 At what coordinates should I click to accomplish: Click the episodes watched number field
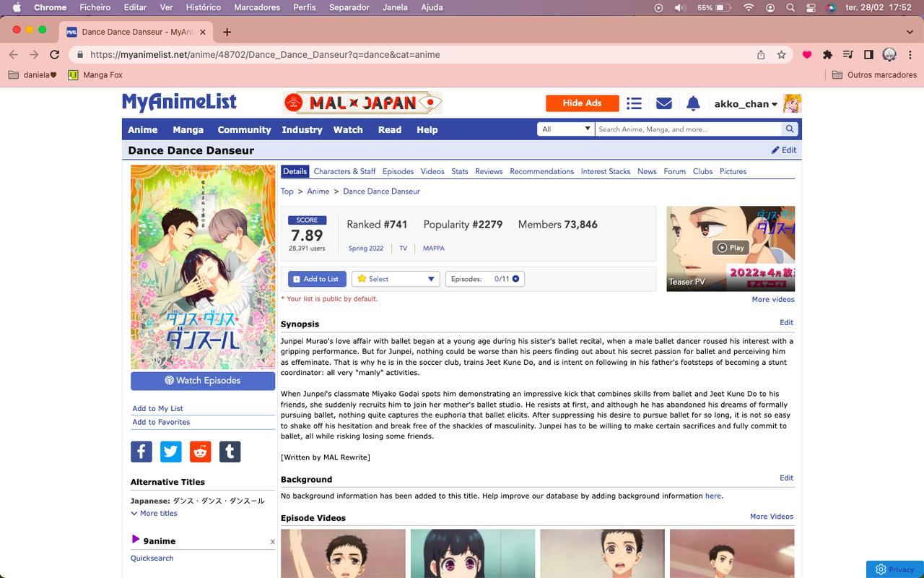point(497,279)
